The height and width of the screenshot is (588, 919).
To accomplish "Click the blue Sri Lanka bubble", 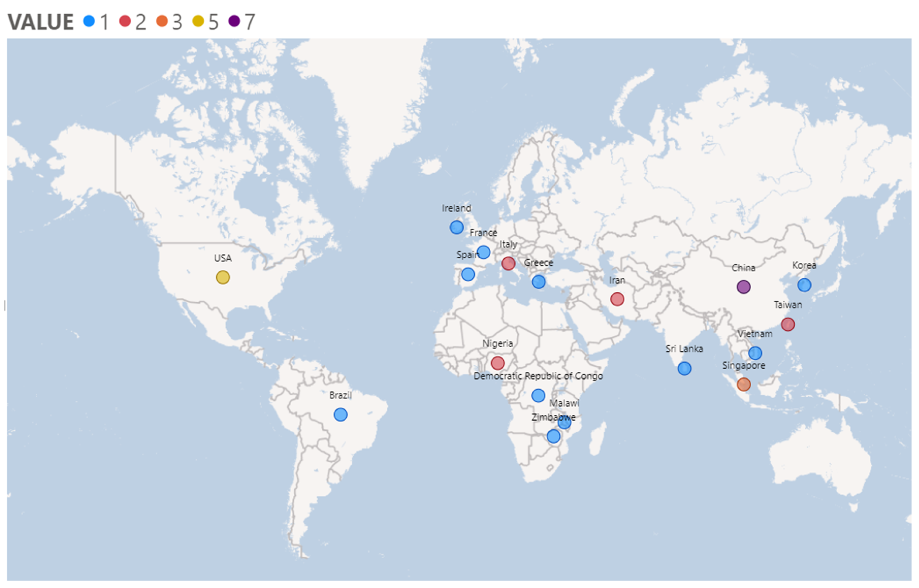I will 684,369.
